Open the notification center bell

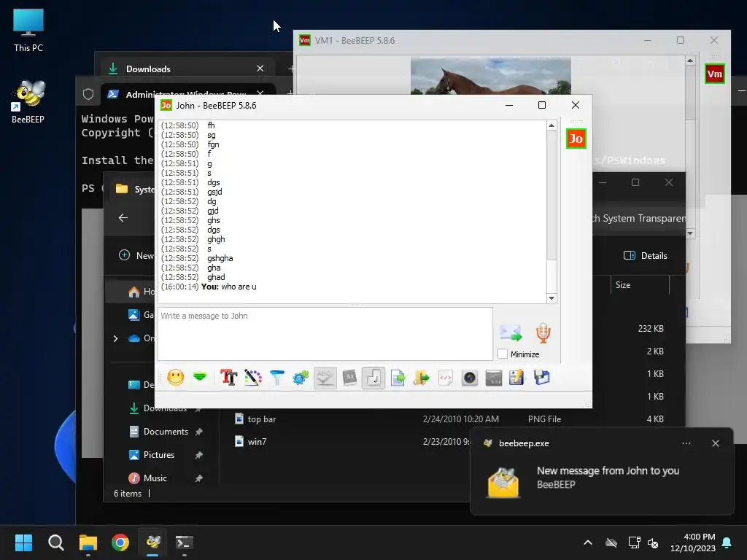[727, 542]
